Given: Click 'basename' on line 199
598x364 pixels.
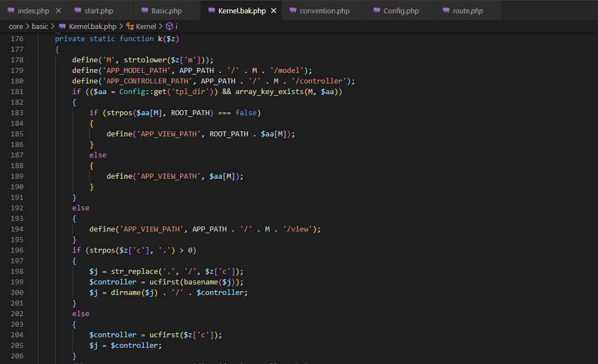Looking at the screenshot, I should [x=201, y=282].
